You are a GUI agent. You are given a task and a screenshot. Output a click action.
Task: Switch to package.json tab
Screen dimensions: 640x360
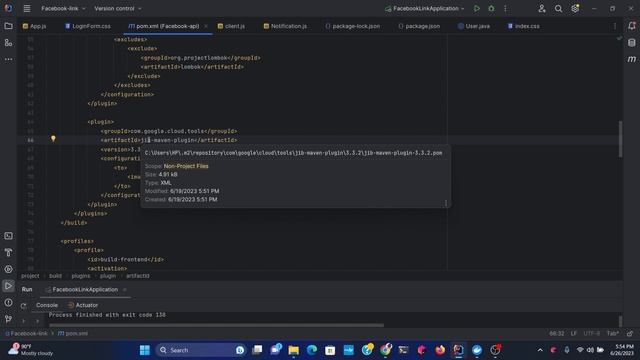419,26
